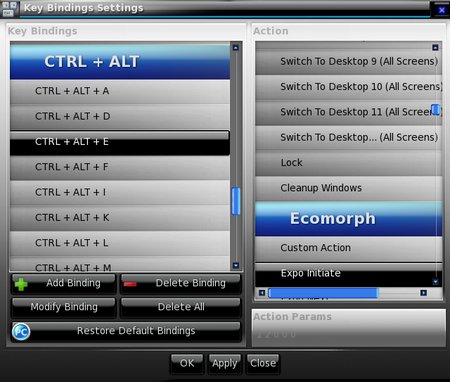Select the CTRL + ALT + M binding
Image resolution: width=450 pixels, height=382 pixels.
120,264
